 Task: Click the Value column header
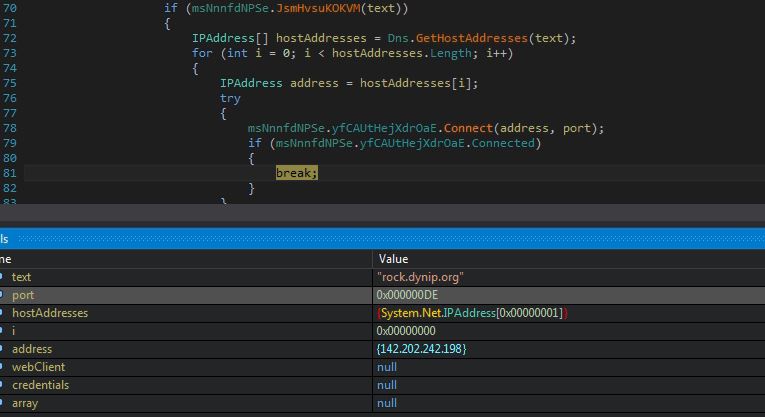click(393, 259)
